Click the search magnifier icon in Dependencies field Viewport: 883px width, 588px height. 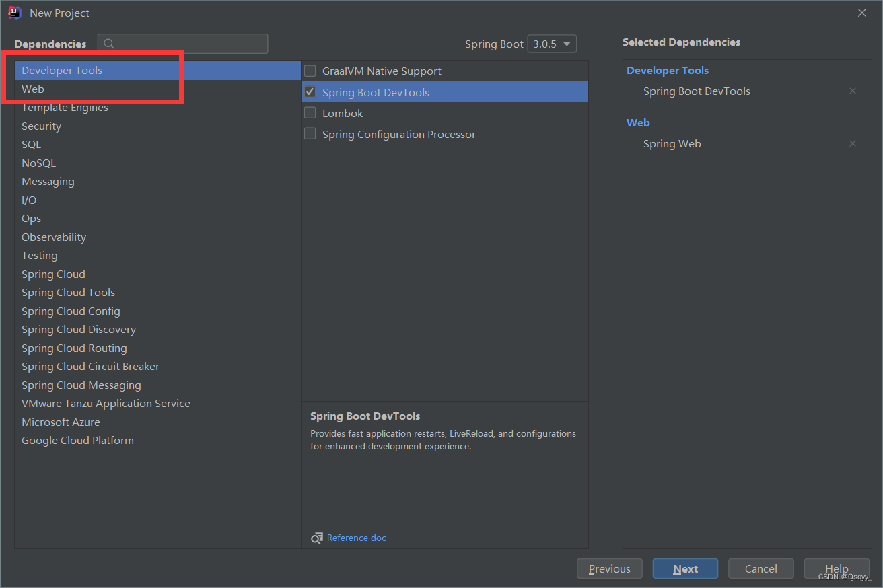[109, 44]
